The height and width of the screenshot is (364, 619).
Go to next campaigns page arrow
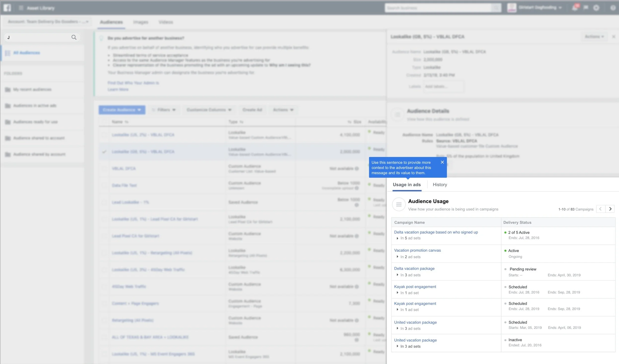tap(610, 209)
